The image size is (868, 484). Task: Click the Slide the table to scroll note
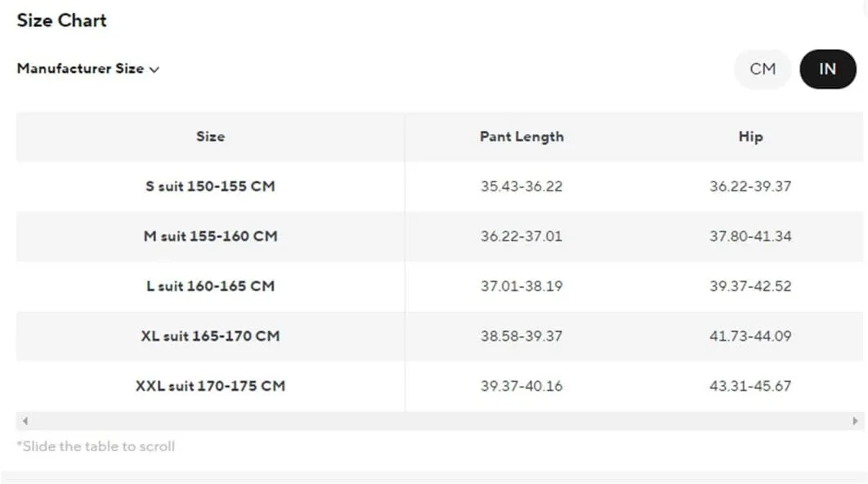tap(96, 446)
